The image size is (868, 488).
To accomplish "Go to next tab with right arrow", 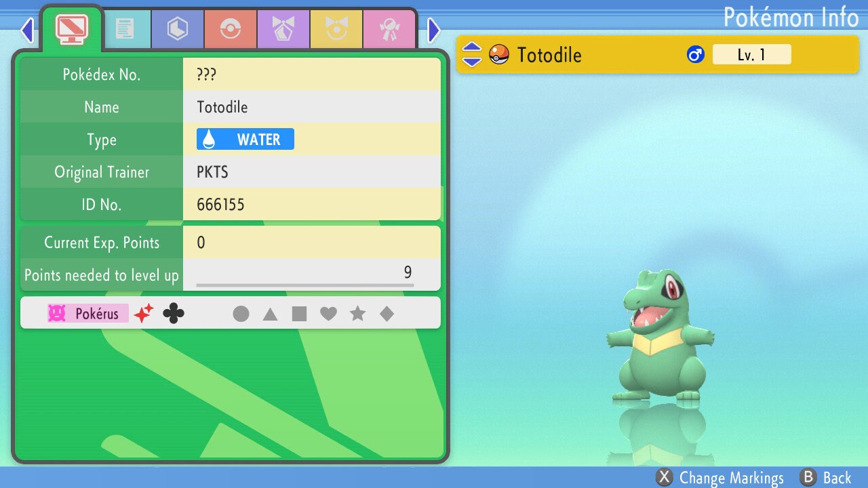I will tap(434, 30).
